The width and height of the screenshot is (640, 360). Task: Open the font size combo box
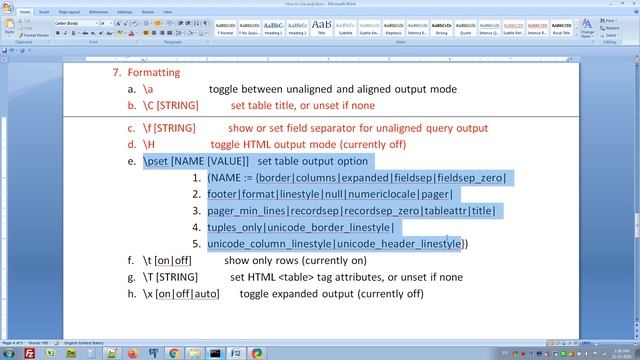(106, 23)
